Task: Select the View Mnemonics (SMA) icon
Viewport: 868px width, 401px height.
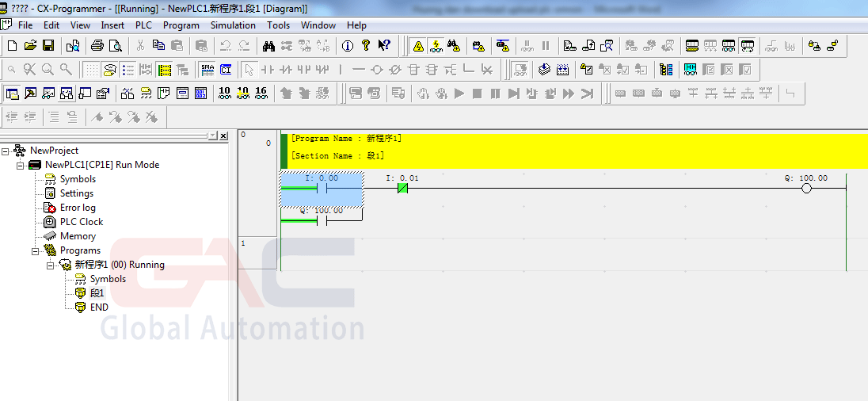Action: [207, 70]
